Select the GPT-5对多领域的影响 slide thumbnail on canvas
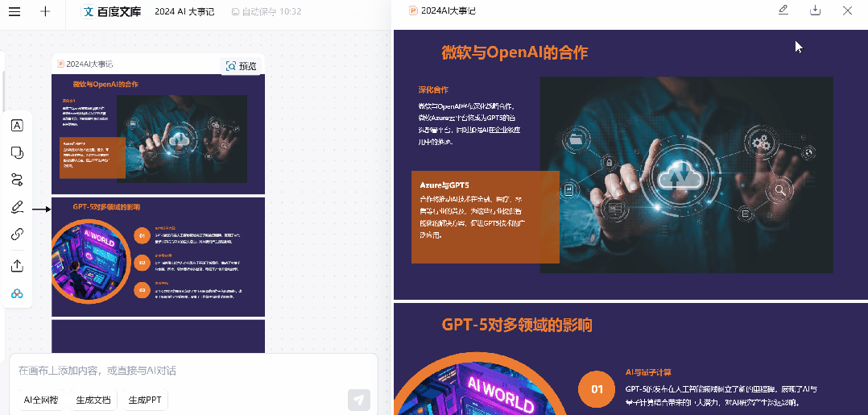Screen dimensions: 868x415 click(x=159, y=257)
